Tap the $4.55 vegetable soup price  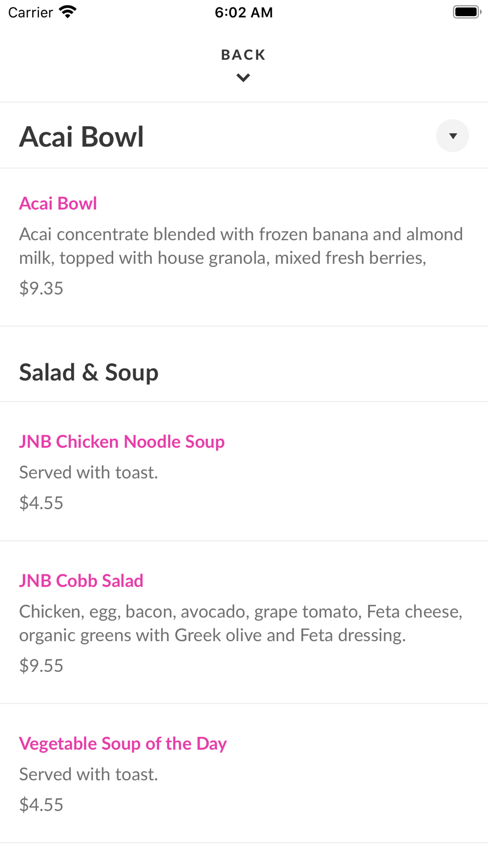41,805
